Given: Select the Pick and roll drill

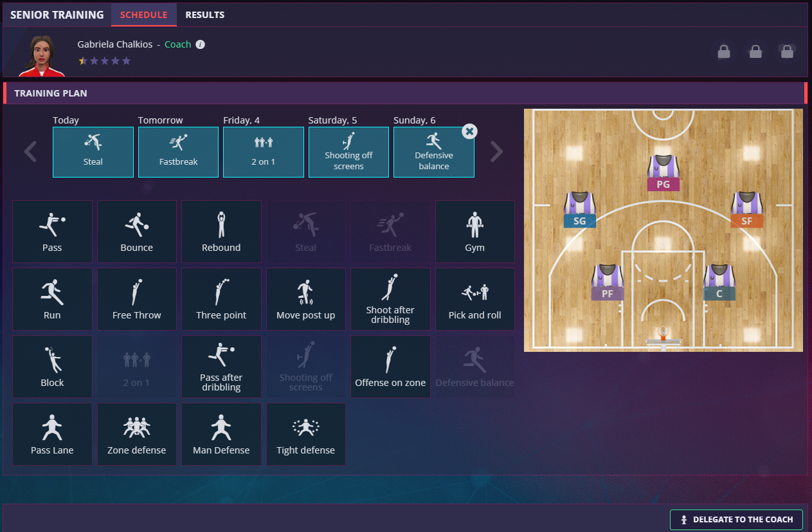Looking at the screenshot, I should [x=474, y=299].
